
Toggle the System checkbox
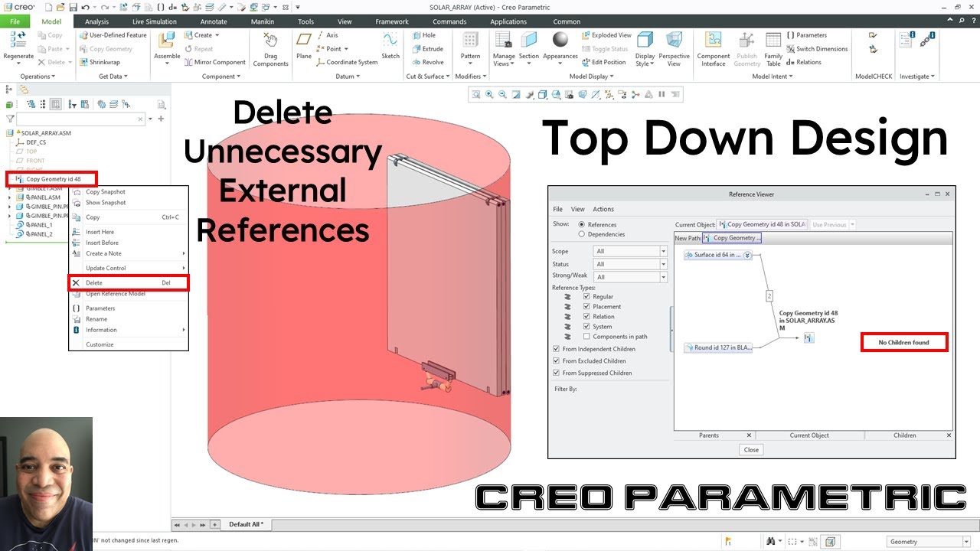point(586,326)
